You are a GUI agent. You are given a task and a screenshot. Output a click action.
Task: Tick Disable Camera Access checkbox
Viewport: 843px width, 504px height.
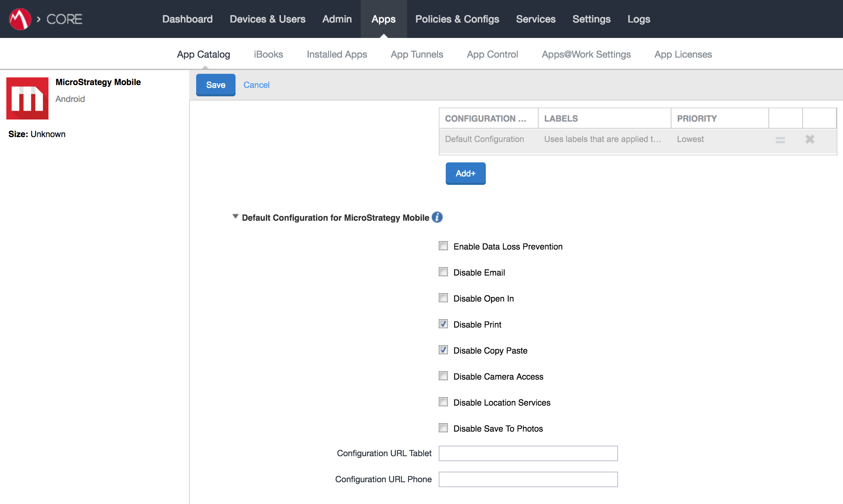click(x=443, y=376)
